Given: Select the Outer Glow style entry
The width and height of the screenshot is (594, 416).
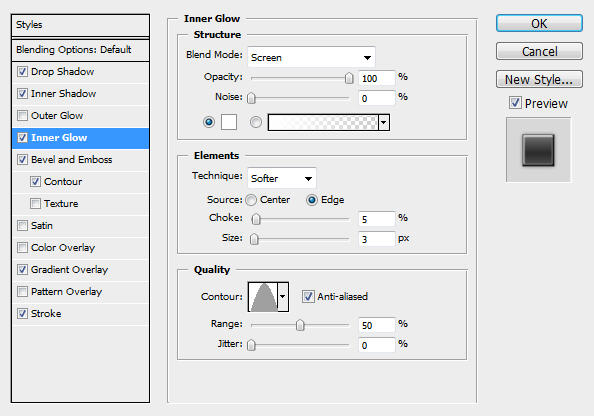Looking at the screenshot, I should pos(57,116).
